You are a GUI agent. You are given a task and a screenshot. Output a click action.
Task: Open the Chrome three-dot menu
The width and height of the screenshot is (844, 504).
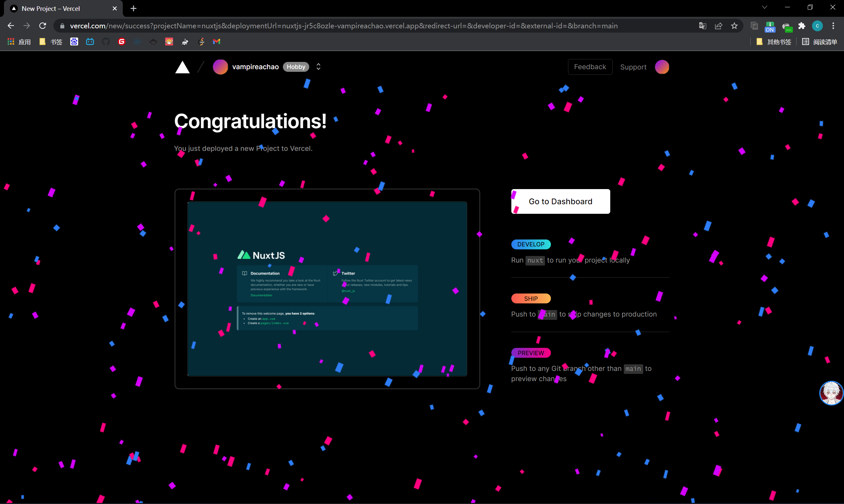833,26
